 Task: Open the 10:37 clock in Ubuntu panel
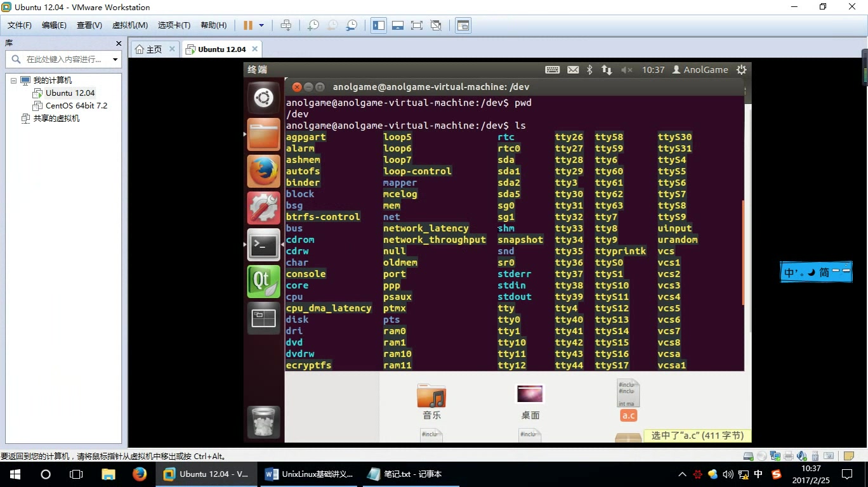point(653,70)
